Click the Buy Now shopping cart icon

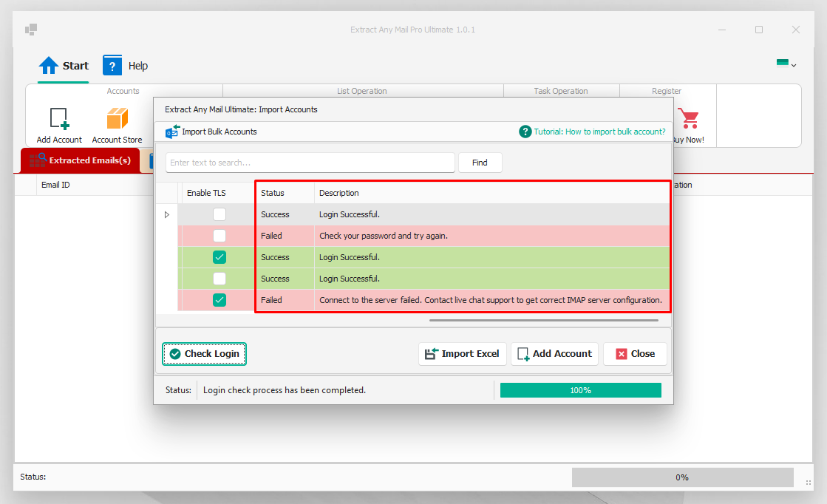[x=689, y=118]
